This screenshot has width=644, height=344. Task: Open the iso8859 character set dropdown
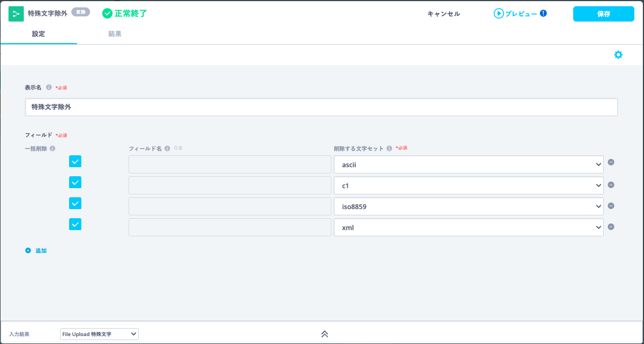click(468, 206)
